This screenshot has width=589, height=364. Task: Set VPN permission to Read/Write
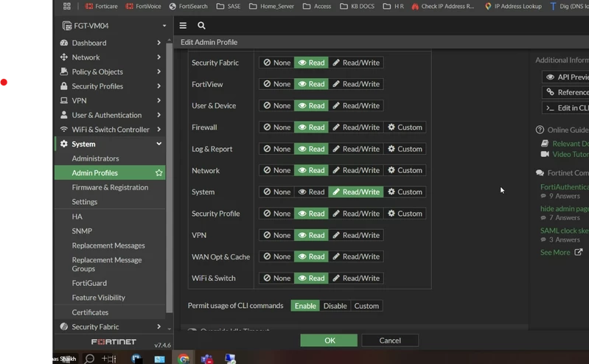tap(356, 235)
